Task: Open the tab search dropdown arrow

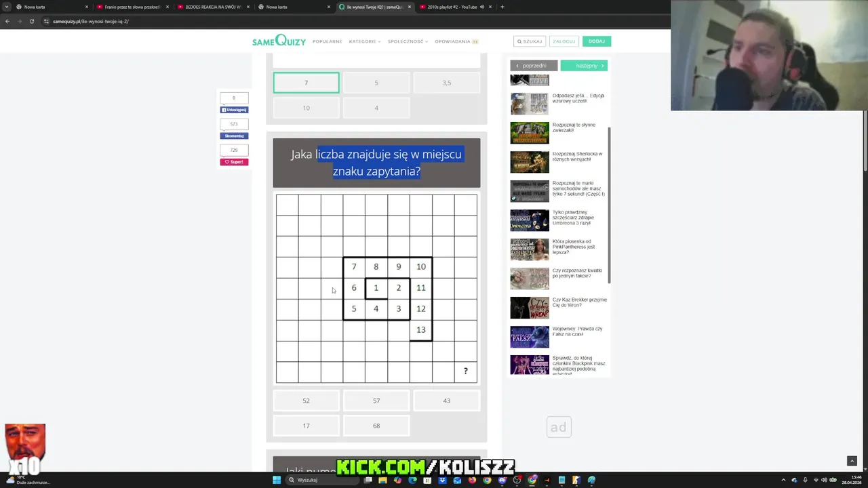Action: (7, 7)
